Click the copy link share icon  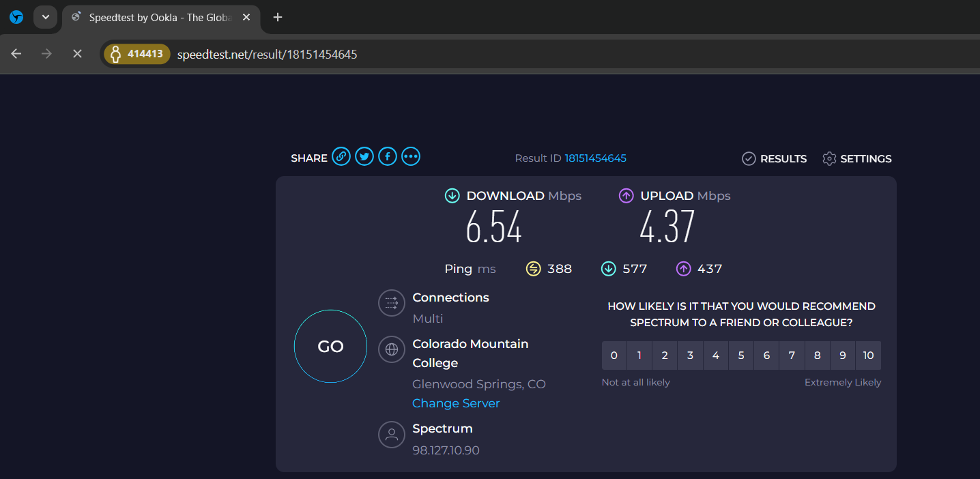pyautogui.click(x=341, y=157)
